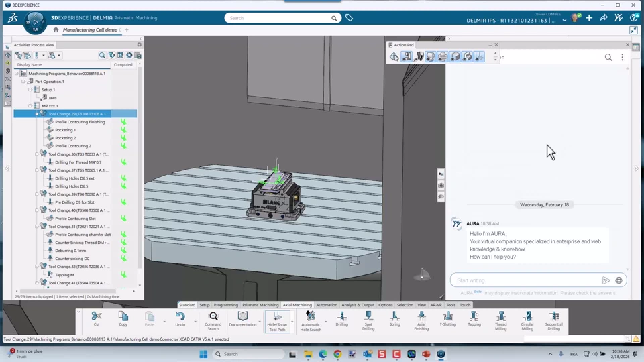This screenshot has height=362, width=644.
Task: Select the Tapping M operation
Action: coord(64,275)
